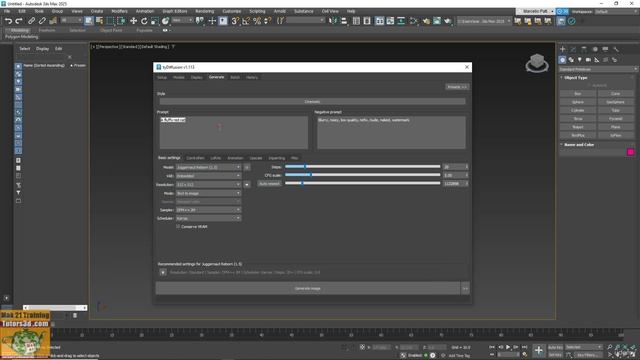Open the Scheduler dropdown in tyDiffusion
Viewport: 640px width, 360px height.
pos(209,218)
